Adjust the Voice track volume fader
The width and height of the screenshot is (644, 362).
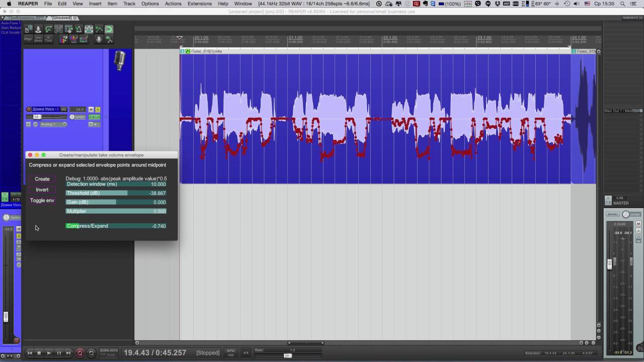tap(37, 117)
